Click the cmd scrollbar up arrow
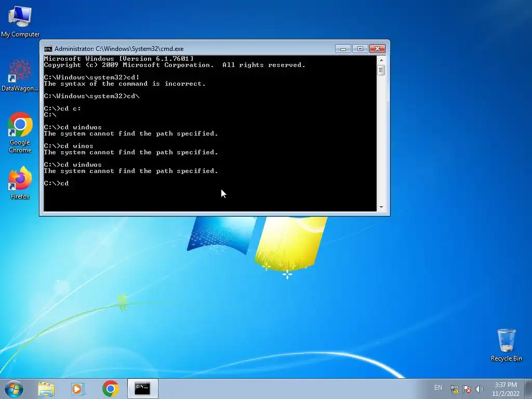Screen dimensions: 532x399 tap(381, 60)
